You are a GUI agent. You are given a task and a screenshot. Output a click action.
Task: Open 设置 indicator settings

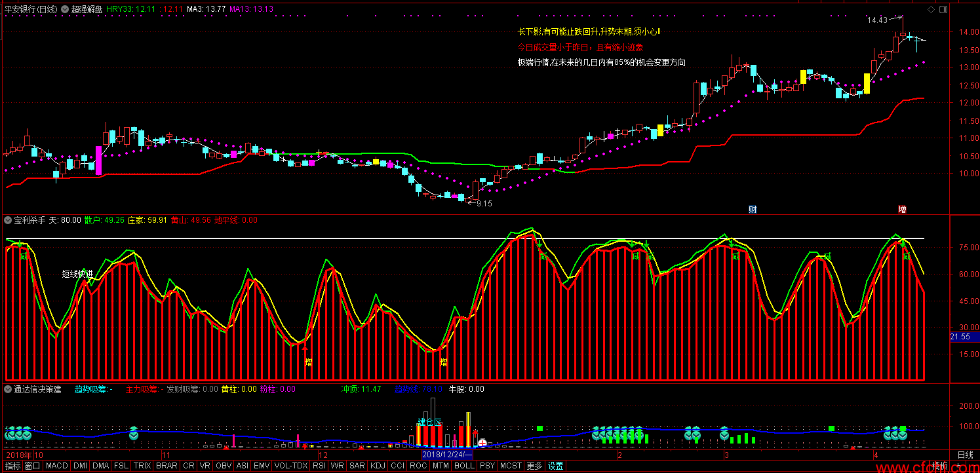click(x=556, y=466)
